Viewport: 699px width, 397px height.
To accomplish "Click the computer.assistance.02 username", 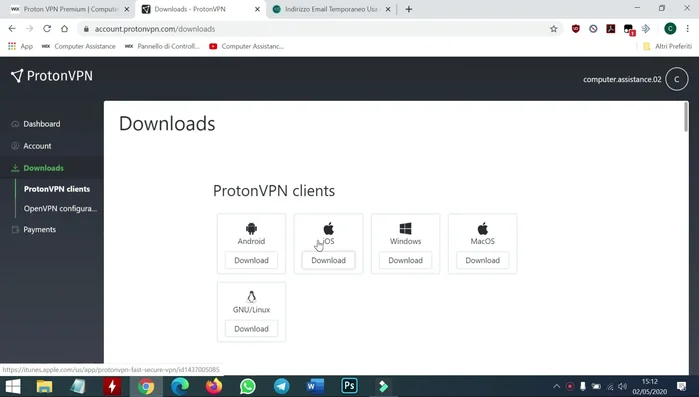I will point(622,79).
